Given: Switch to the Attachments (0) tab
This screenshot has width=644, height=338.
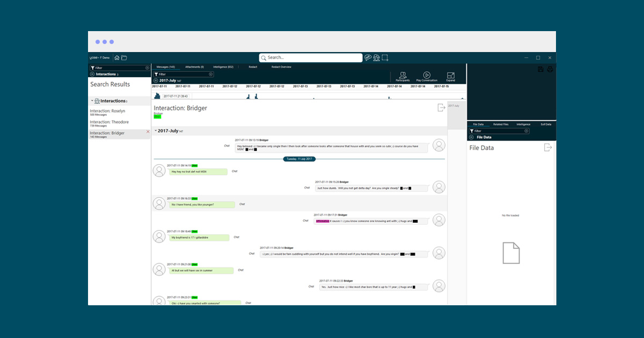Looking at the screenshot, I should coord(194,67).
